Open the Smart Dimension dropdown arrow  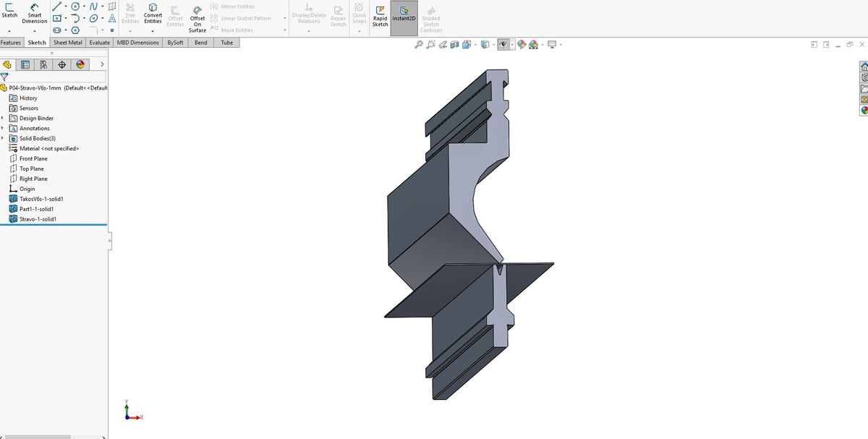point(34,32)
